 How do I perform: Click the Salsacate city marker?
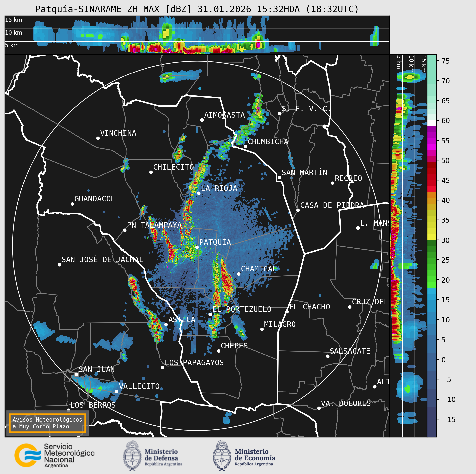(328, 356)
